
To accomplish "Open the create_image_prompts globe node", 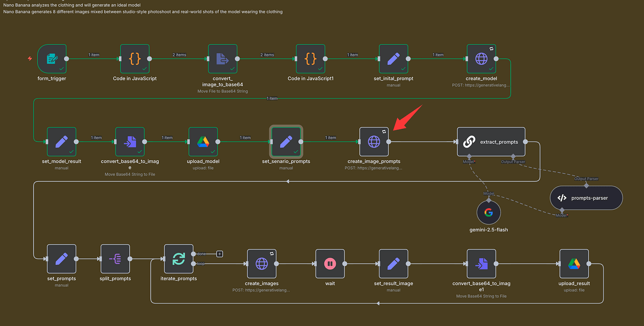I will click(x=374, y=142).
